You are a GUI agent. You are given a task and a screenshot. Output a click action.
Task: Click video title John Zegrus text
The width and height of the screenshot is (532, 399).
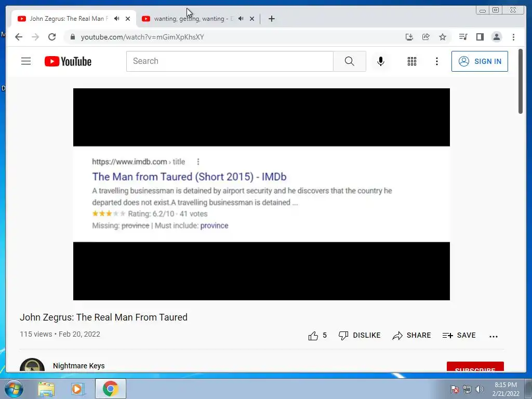103,317
